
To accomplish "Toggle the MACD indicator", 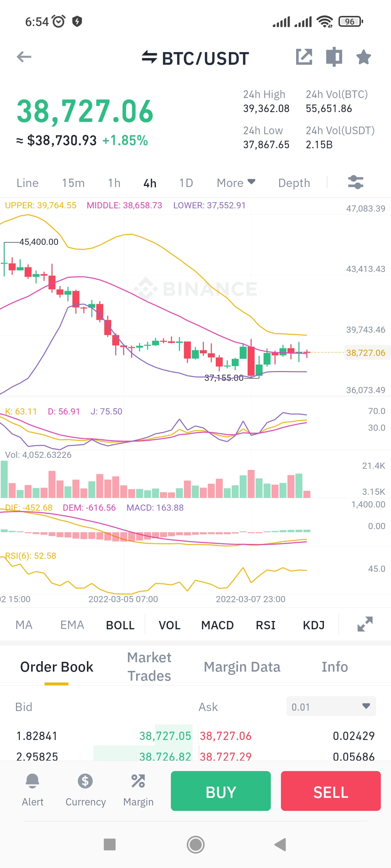I will 217,625.
